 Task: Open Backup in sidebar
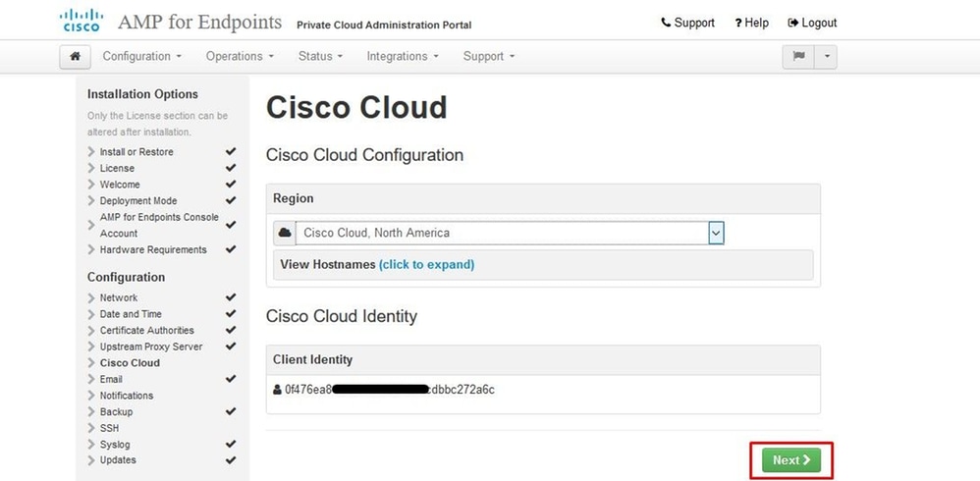(x=116, y=411)
